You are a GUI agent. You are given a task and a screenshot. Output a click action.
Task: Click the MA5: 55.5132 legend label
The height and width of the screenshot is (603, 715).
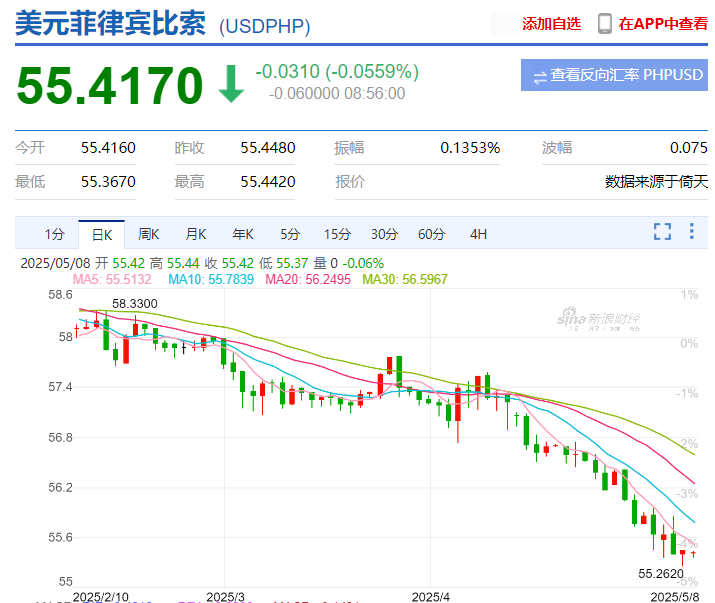pos(112,279)
